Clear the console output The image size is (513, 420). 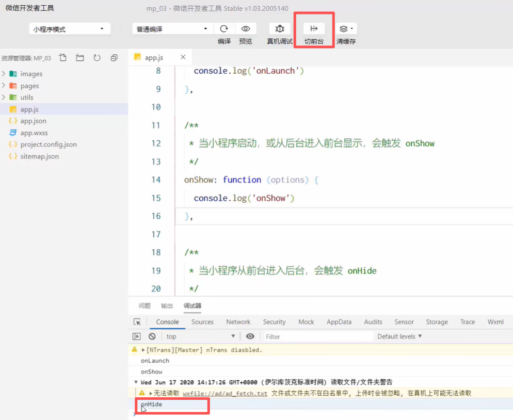pos(152,336)
